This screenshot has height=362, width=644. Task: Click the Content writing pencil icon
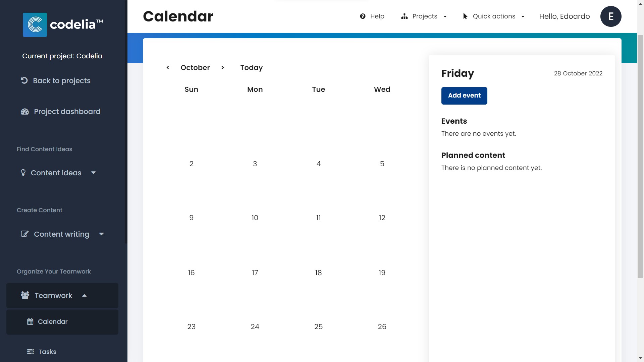[24, 233]
